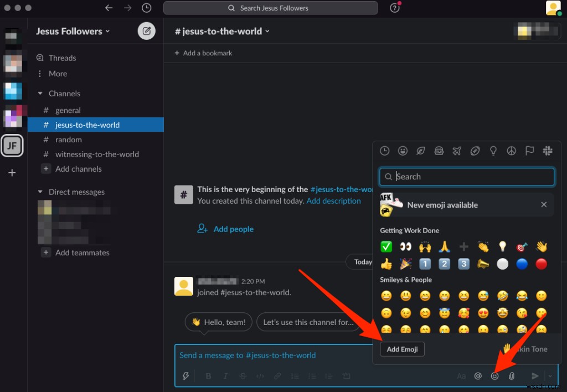
Task: Collapse the Channels section
Action: pos(39,93)
